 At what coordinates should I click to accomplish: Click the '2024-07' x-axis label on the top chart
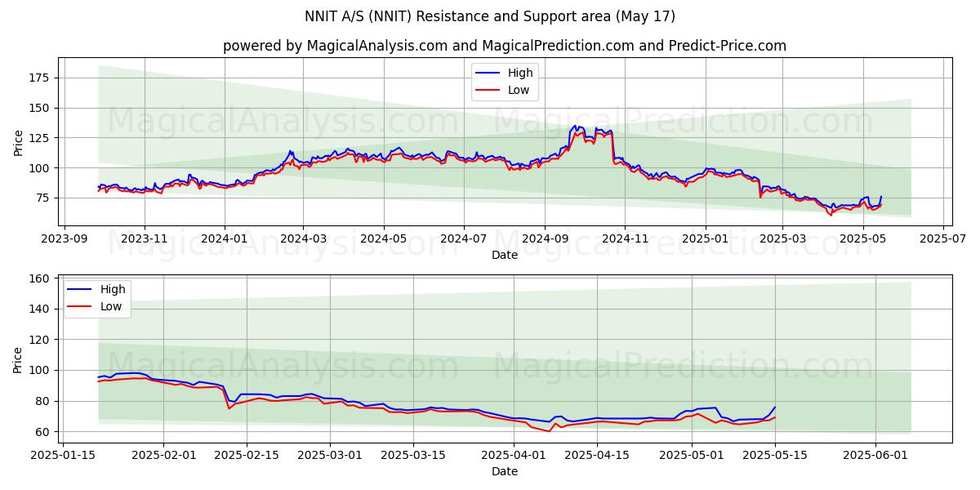coord(463,239)
